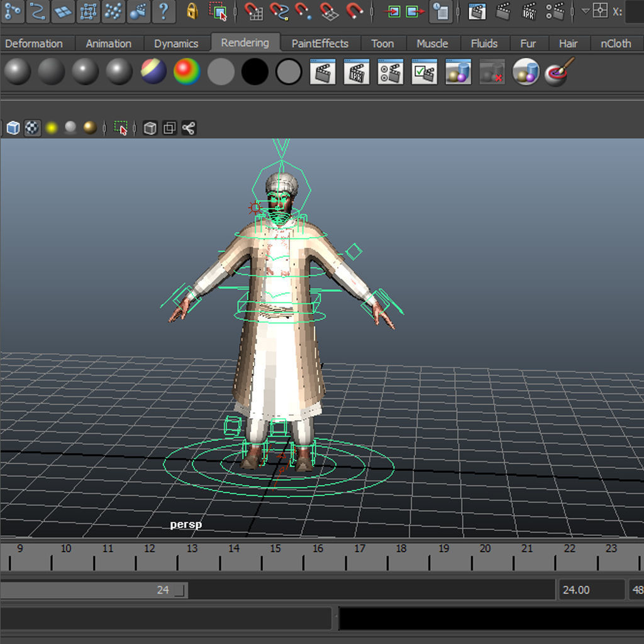Toggle the rendering objects selection mask
Image resolution: width=644 pixels, height=644 pixels.
138,11
